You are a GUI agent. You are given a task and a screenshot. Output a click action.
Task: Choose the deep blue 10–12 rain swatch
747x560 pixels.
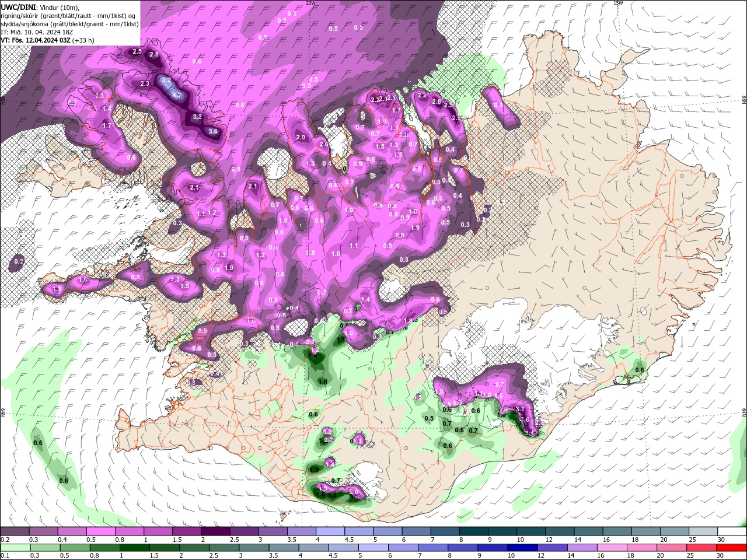pyautogui.click(x=523, y=548)
